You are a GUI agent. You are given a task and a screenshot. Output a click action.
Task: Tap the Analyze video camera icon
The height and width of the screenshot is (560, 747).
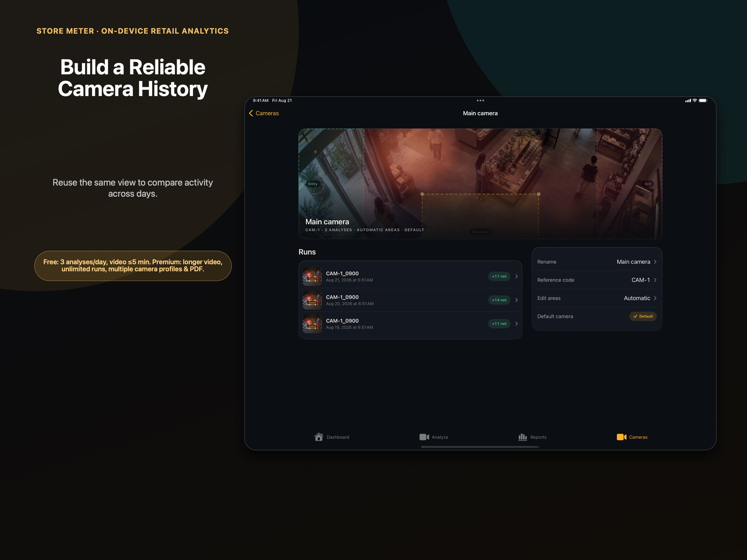coord(424,437)
